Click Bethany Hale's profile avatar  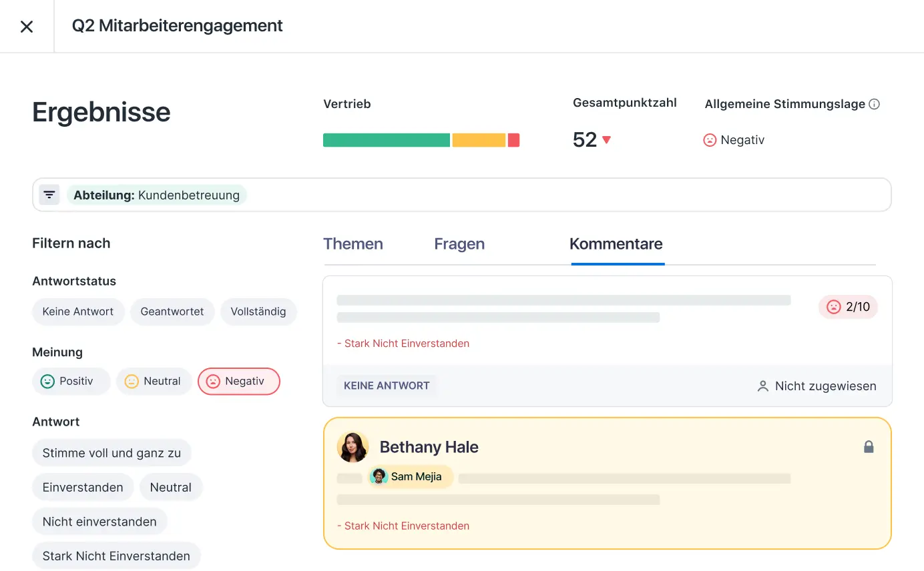[353, 447]
